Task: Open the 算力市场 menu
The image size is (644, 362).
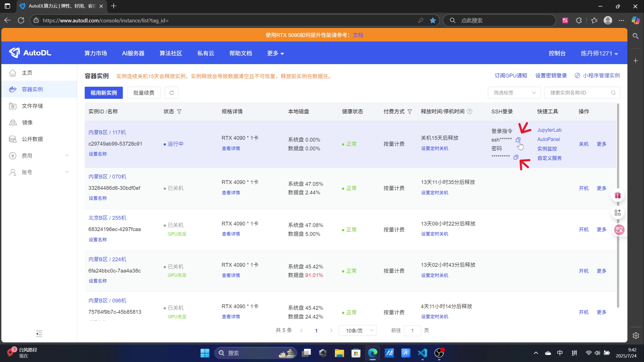Action: pos(96,53)
